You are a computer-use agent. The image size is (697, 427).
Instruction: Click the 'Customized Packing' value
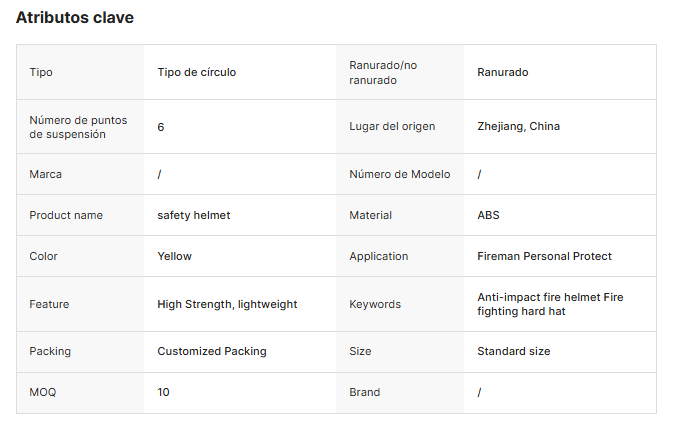pyautogui.click(x=211, y=351)
